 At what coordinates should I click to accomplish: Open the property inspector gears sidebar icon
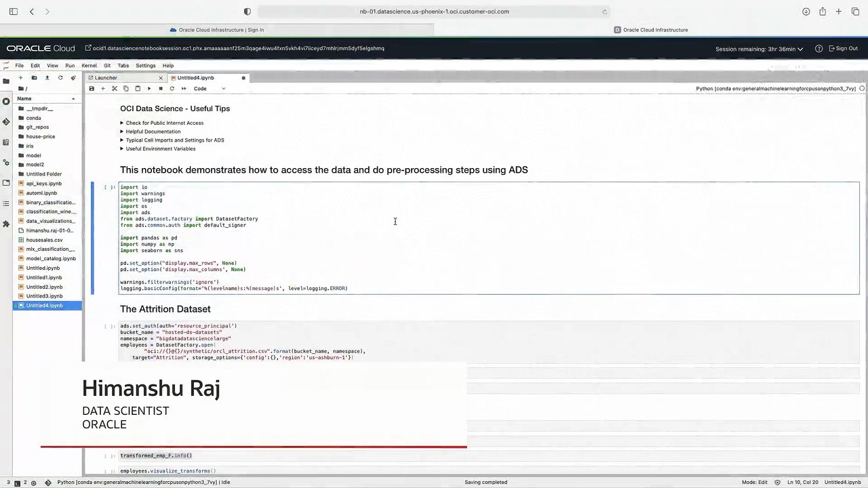pos(6,163)
